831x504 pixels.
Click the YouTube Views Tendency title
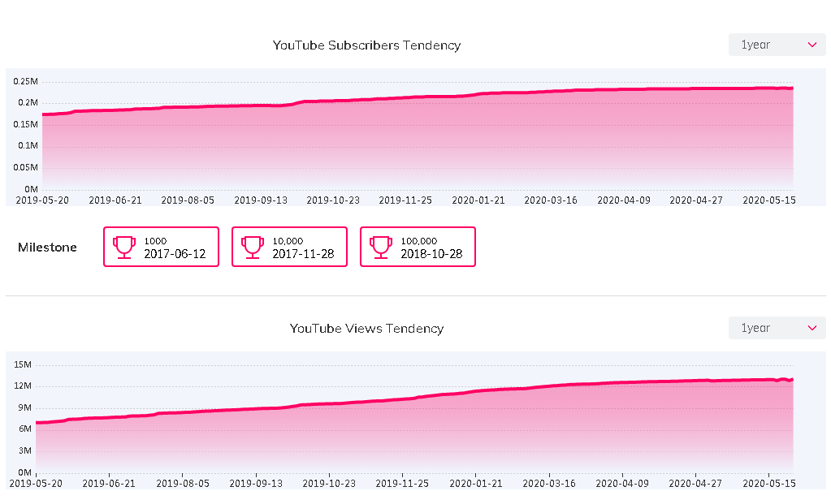tap(366, 329)
